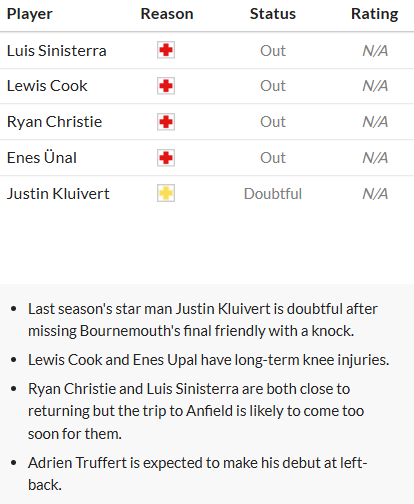The width and height of the screenshot is (414, 504).
Task: Click Out status in Luis Sinisterra row
Action: point(273,51)
